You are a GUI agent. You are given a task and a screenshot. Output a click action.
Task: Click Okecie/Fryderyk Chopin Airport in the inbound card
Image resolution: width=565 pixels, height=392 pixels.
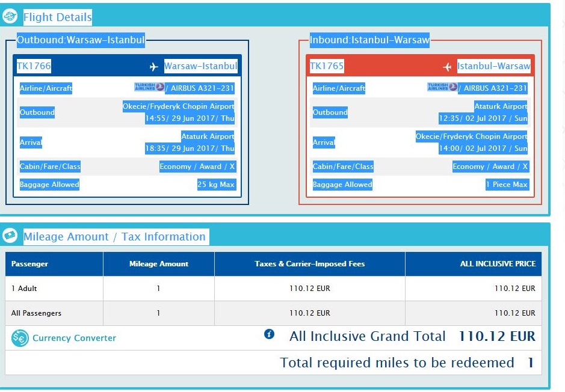471,136
